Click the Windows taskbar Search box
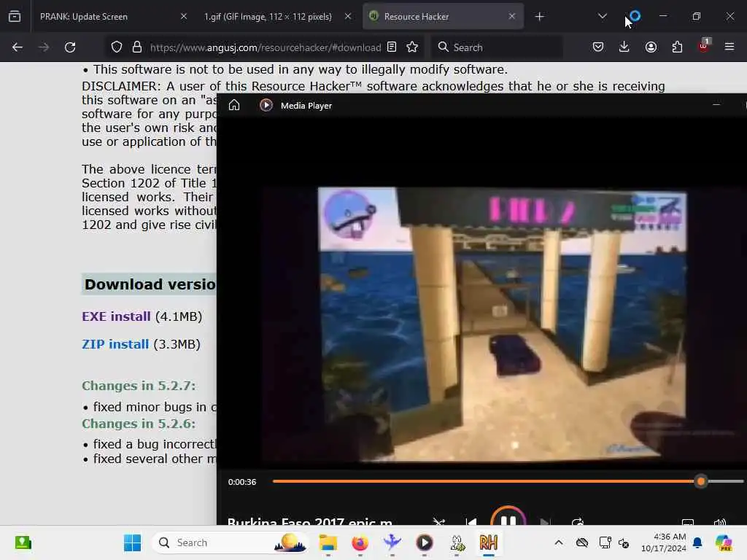 tap(231, 542)
